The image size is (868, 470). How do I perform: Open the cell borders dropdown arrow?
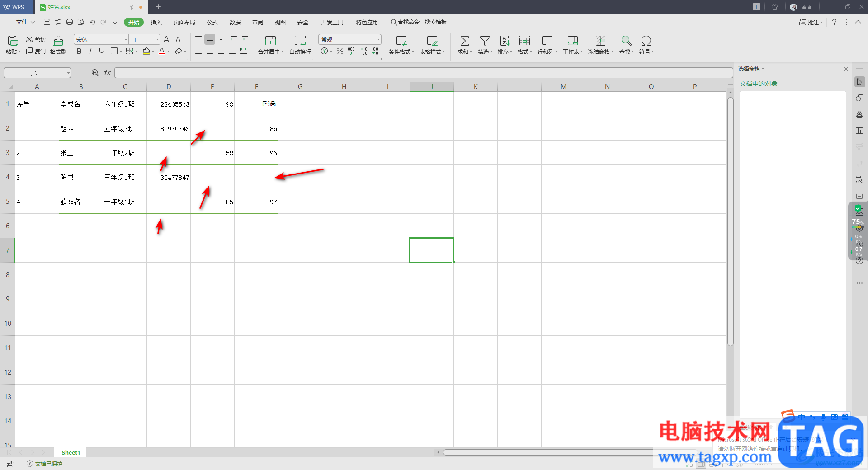pyautogui.click(x=121, y=52)
